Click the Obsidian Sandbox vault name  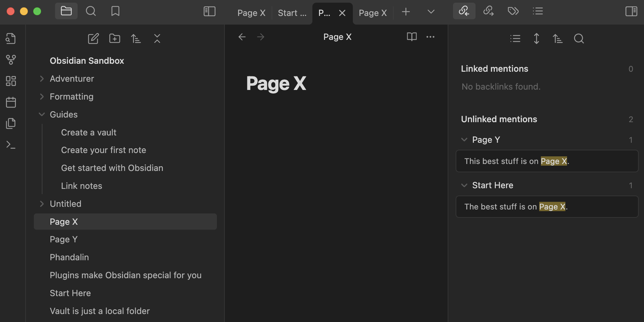click(87, 61)
